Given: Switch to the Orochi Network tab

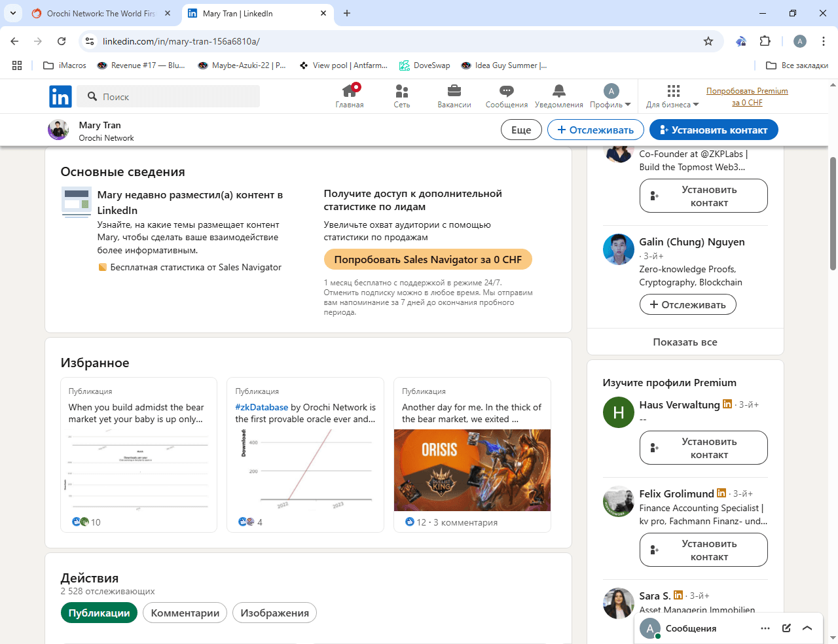Looking at the screenshot, I should pyautogui.click(x=101, y=13).
